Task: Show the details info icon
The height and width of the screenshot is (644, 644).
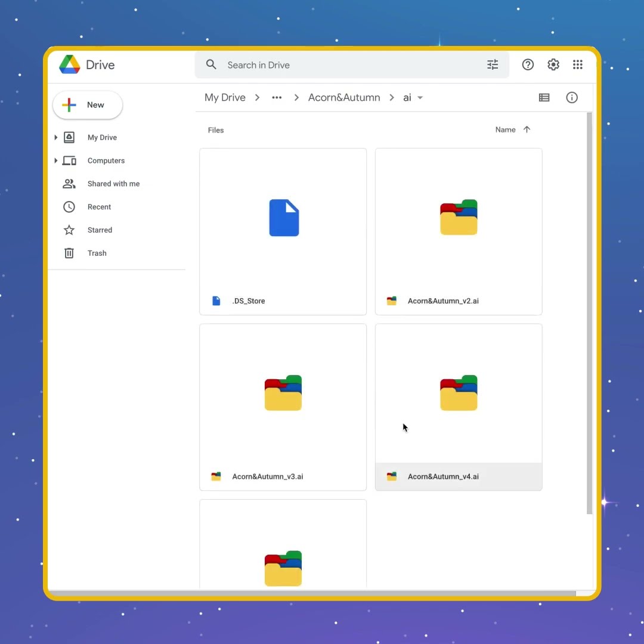Action: coord(572,97)
